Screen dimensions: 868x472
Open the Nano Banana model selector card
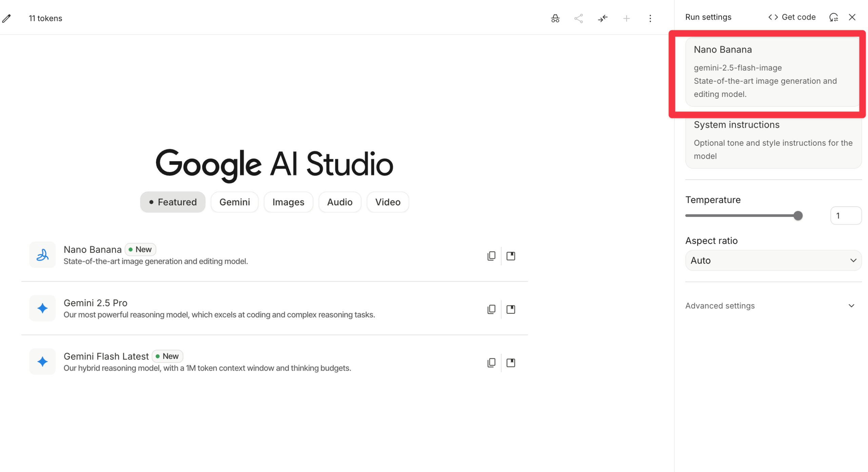coord(772,72)
